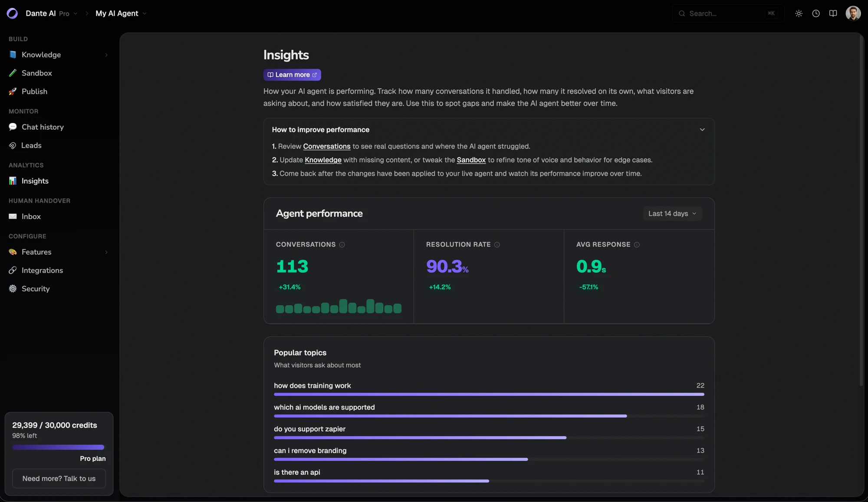Open the documentation book icon in top bar
This screenshot has height=502, width=868.
point(833,13)
